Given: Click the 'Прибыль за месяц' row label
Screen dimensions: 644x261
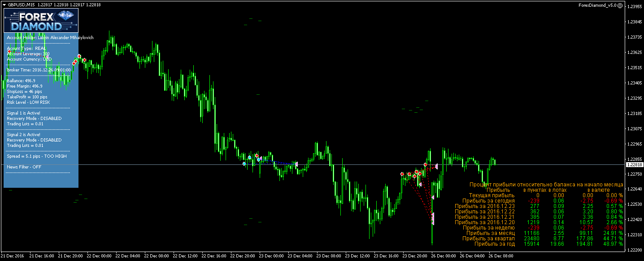Looking at the screenshot, I should 491,233.
